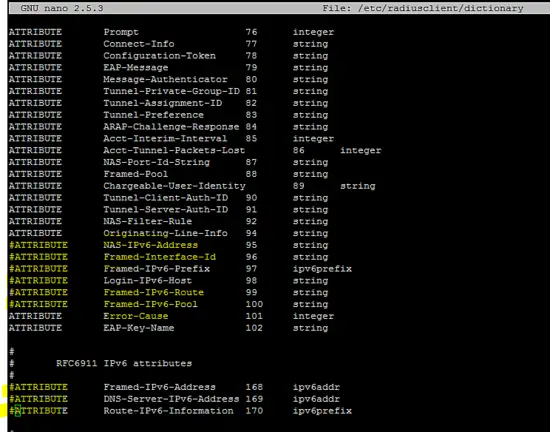Screen dimensions: 550x432
Task: Click the 'Prompt' attribute name
Action: click(x=121, y=32)
